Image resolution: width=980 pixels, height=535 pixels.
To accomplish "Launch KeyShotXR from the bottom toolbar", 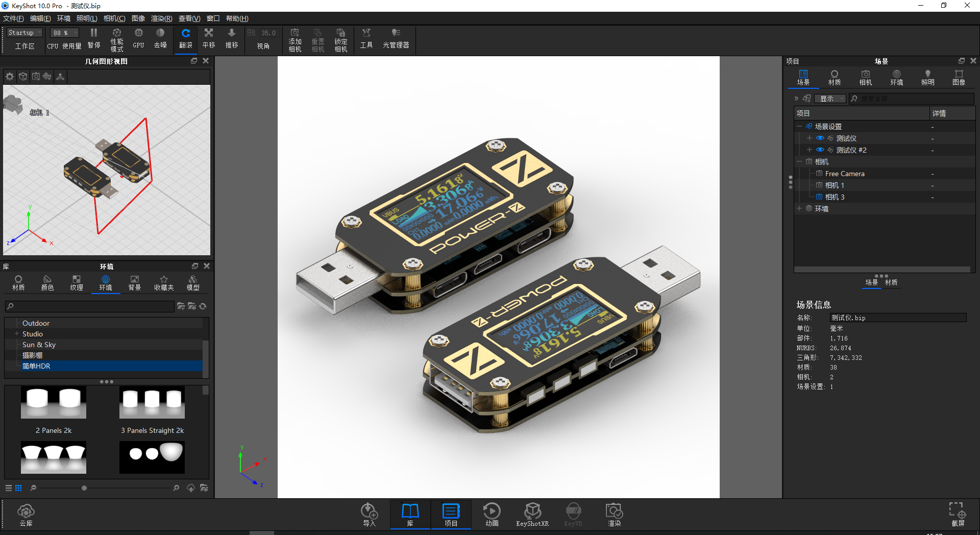I will coord(532,514).
